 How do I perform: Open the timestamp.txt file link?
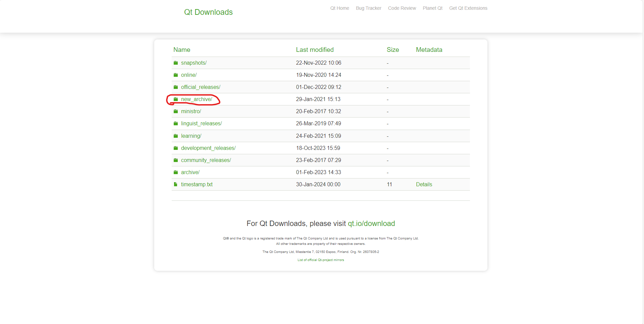pos(197,185)
